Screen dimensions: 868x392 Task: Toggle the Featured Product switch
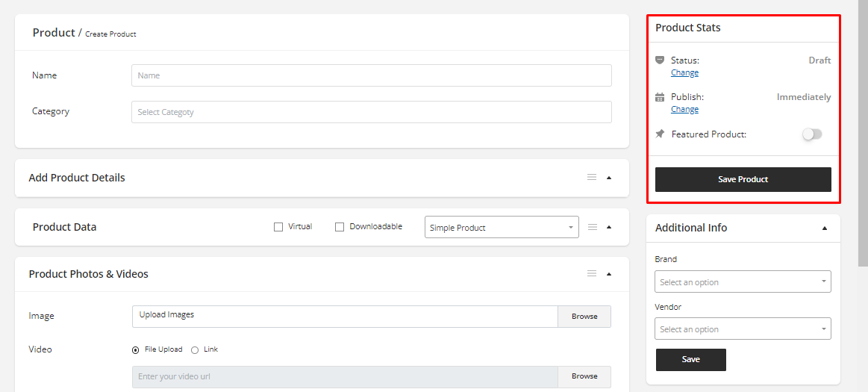tap(811, 134)
